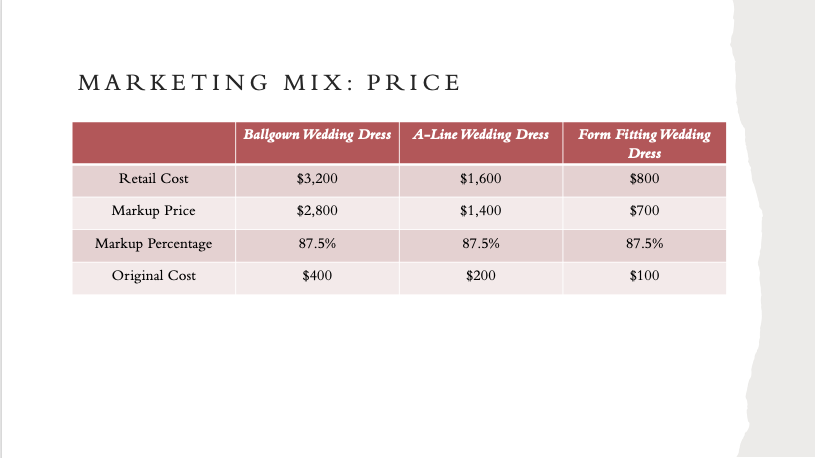Select the $3,200 retail cost cell
The image size is (815, 458).
[x=317, y=180]
